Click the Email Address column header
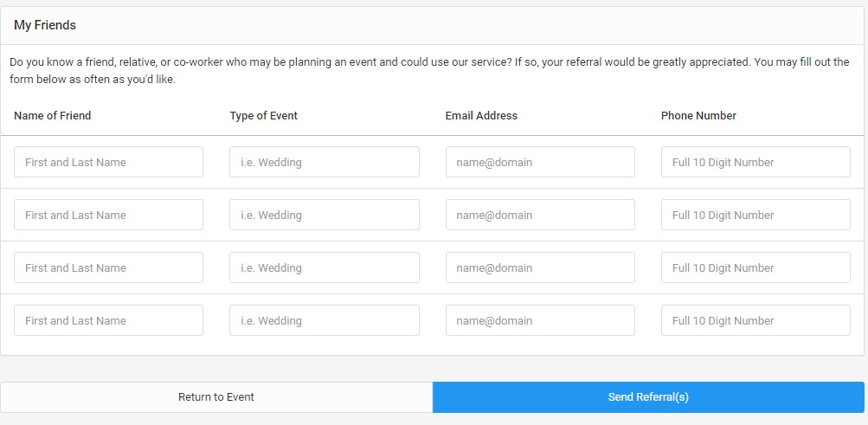Image resolution: width=868 pixels, height=425 pixels. 481,115
